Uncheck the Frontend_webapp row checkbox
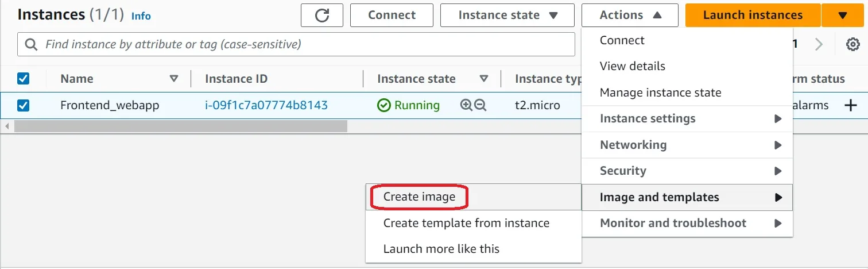The image size is (868, 269). [24, 105]
